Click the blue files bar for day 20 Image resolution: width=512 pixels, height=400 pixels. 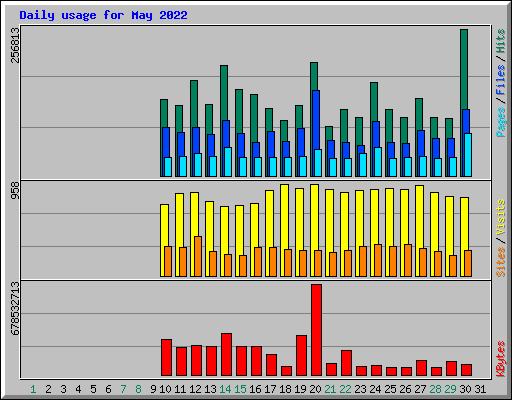(x=316, y=120)
